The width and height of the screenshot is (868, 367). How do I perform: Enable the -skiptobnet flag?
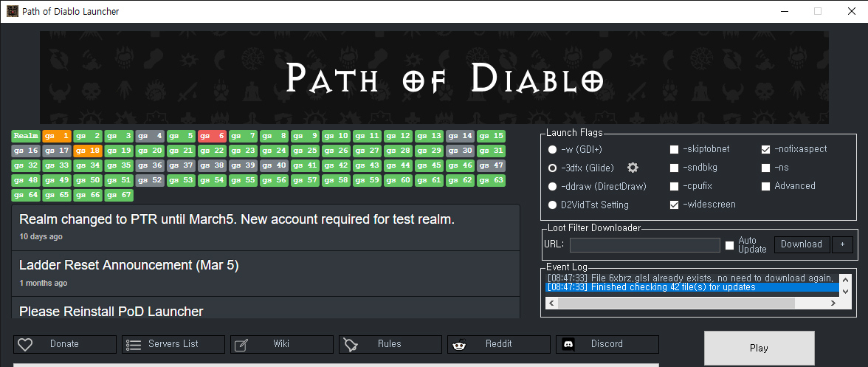675,149
